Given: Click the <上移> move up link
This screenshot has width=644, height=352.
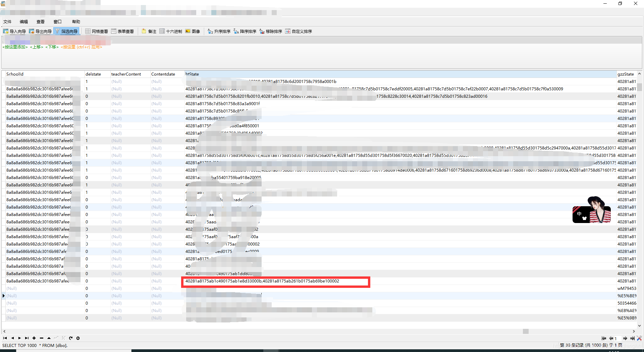Looking at the screenshot, I should (37, 47).
